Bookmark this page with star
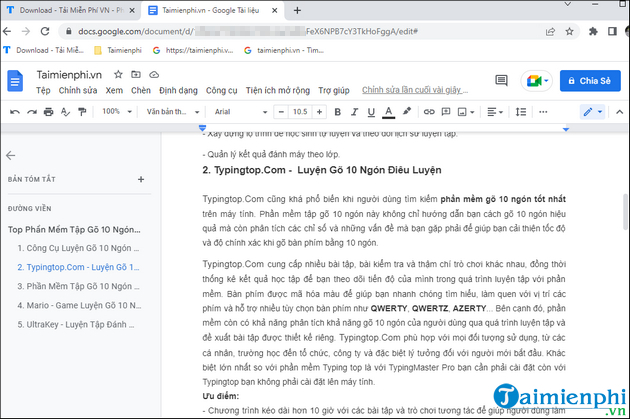 pos(569,31)
